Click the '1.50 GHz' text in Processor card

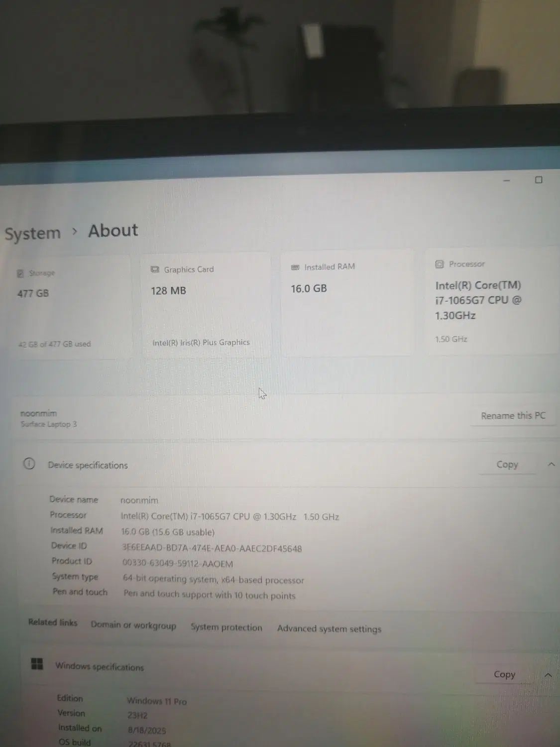click(x=451, y=339)
